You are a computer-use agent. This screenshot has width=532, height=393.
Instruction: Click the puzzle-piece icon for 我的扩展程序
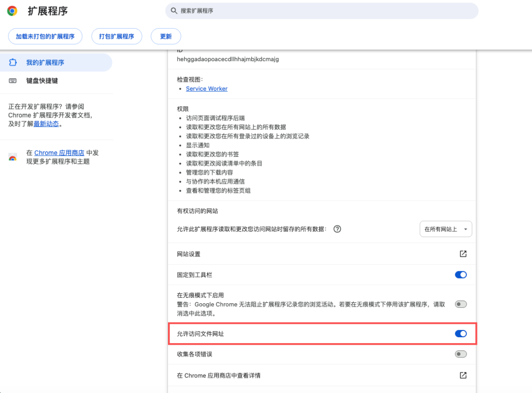coord(13,63)
